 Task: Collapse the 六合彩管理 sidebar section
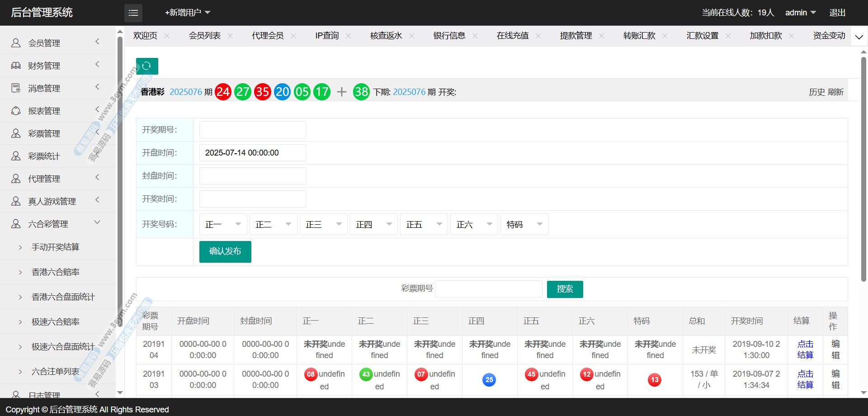[x=97, y=222]
